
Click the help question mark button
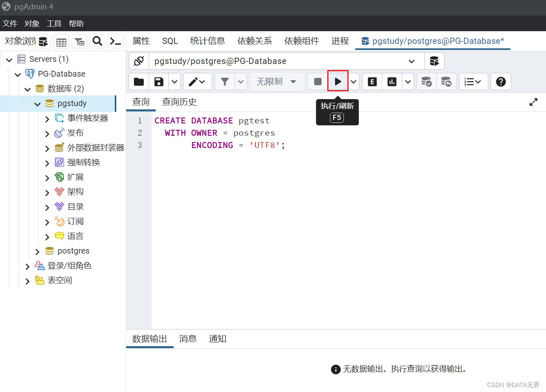501,81
